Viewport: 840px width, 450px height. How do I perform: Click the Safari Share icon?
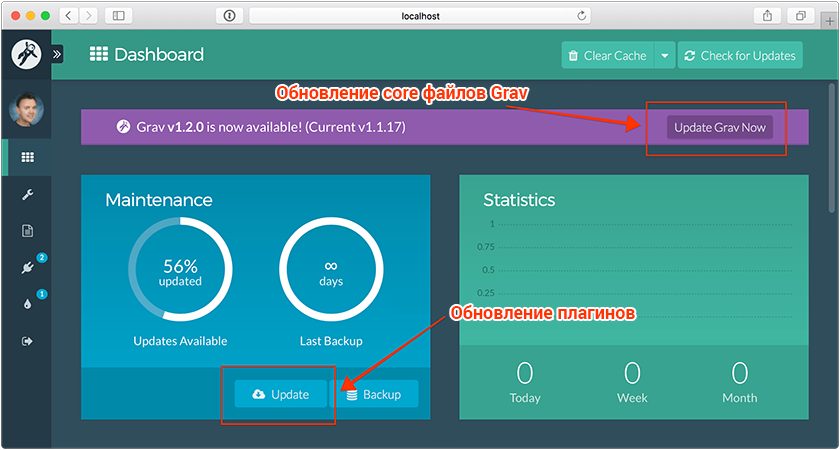[768, 16]
